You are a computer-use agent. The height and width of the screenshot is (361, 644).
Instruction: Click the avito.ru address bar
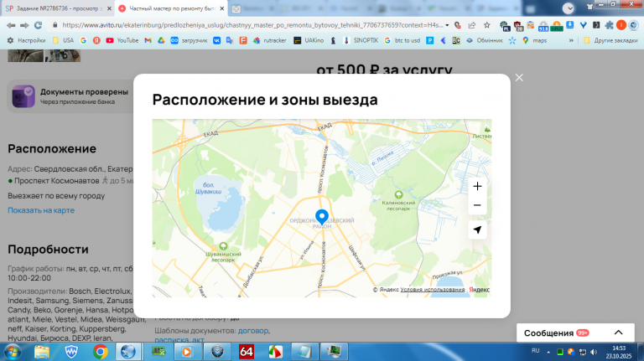tap(251, 25)
